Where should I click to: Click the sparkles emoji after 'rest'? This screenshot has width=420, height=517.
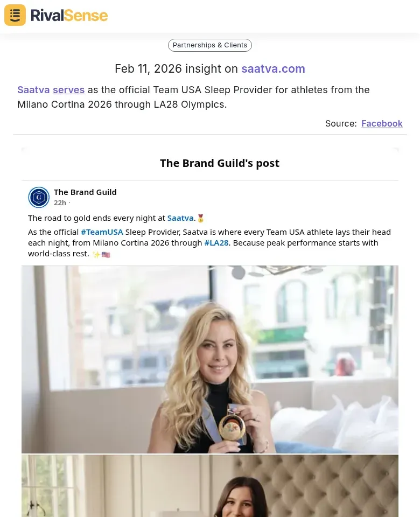pyautogui.click(x=96, y=255)
